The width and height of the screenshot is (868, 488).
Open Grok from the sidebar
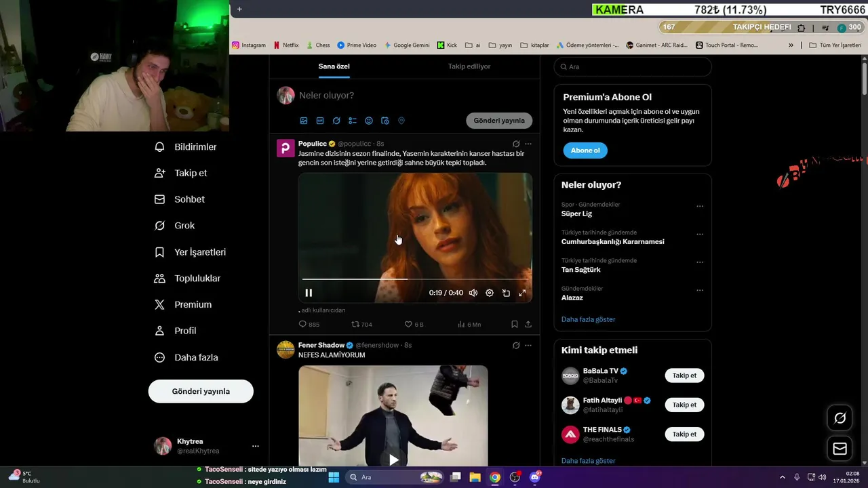coord(175,226)
